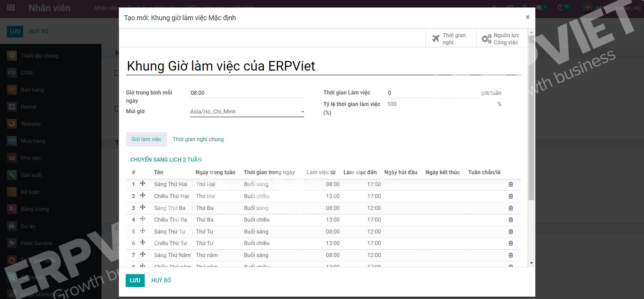This screenshot has height=299, width=644.
Task: Click the scrollbar down arrow
Action: coord(531,263)
